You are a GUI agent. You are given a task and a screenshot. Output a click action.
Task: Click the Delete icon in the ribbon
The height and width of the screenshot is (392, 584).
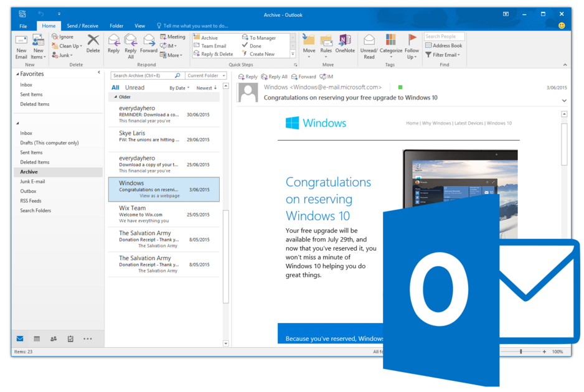(x=93, y=44)
